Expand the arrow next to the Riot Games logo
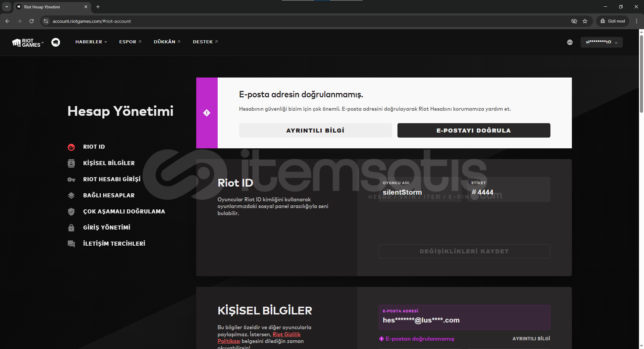The width and height of the screenshot is (644, 349). tap(43, 43)
